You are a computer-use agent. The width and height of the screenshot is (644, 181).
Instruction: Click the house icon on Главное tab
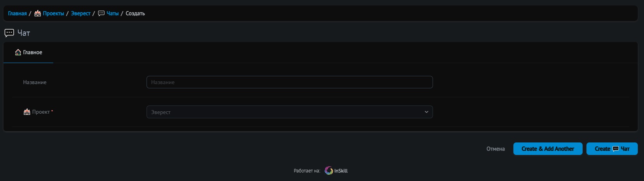pos(18,53)
